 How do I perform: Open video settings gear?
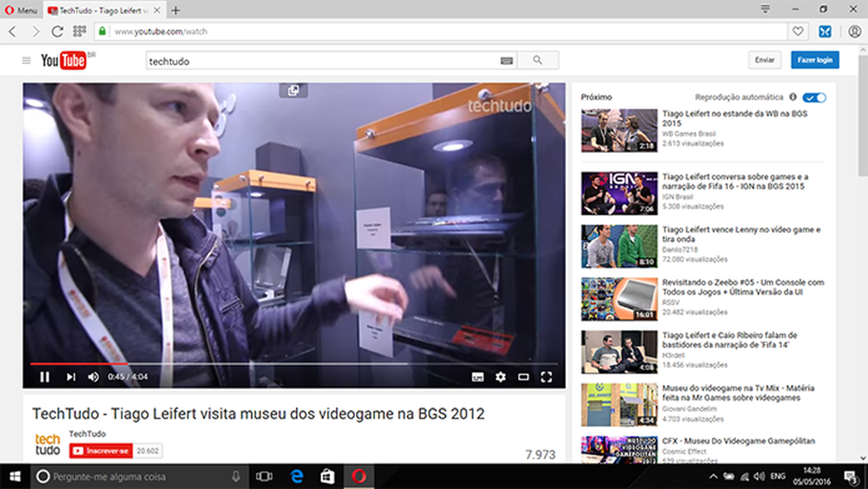click(501, 377)
